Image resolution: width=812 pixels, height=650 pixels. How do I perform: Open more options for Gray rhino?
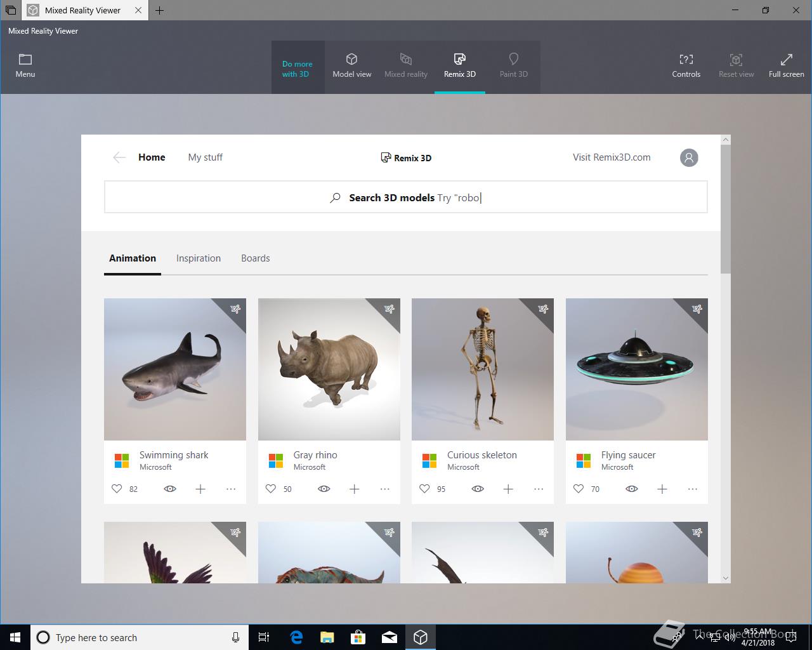tap(385, 489)
